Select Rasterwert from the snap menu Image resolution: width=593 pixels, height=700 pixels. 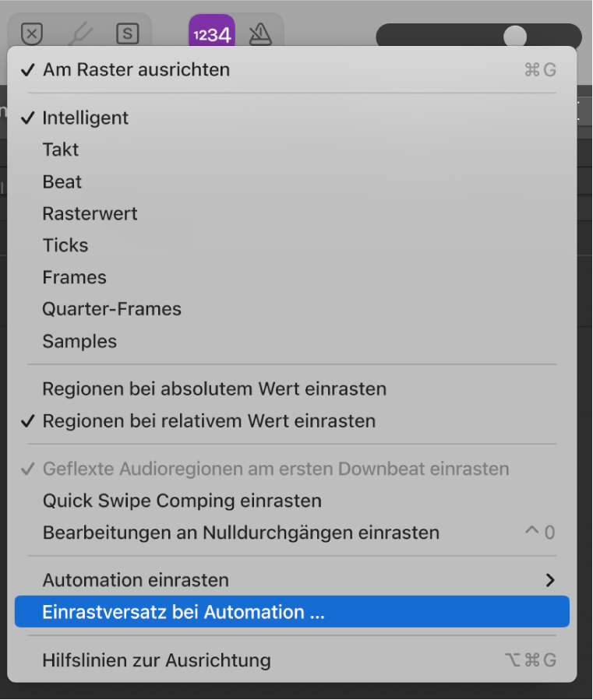point(90,213)
